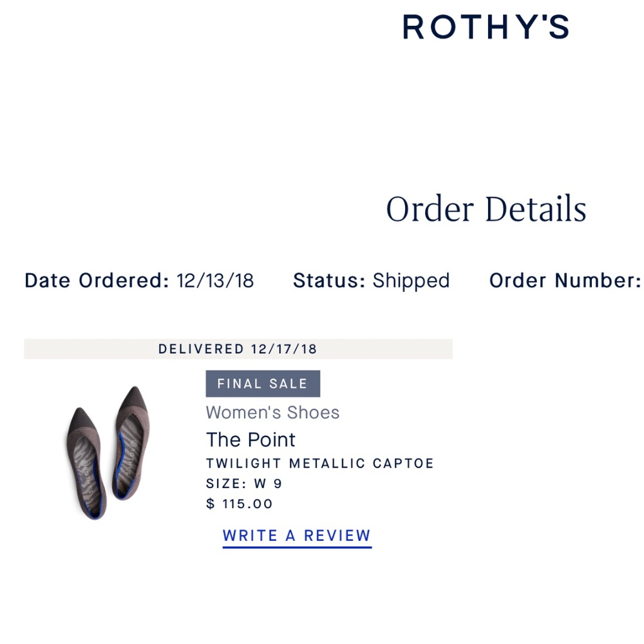Open The Point product name
The height and width of the screenshot is (644, 644).
[x=251, y=440]
